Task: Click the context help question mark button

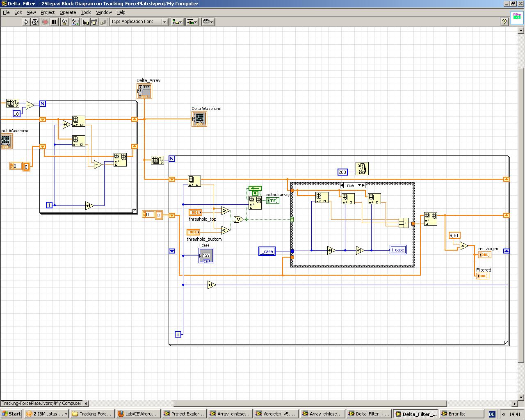Action: pos(504,22)
